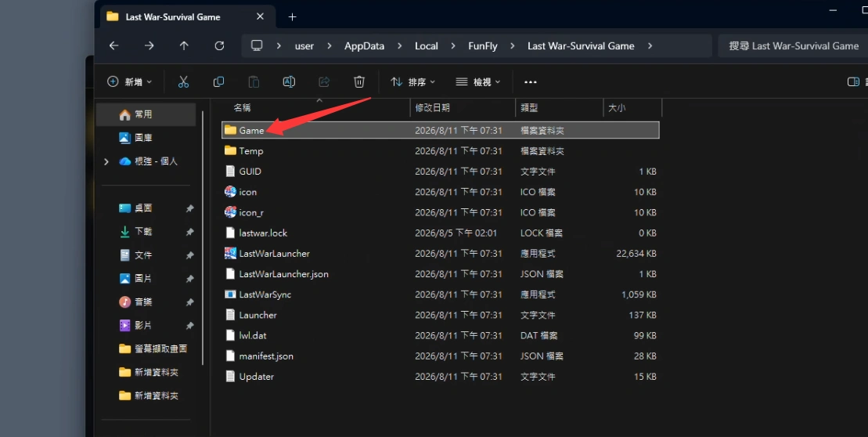Expand chevron after AppData in address bar

[400, 46]
